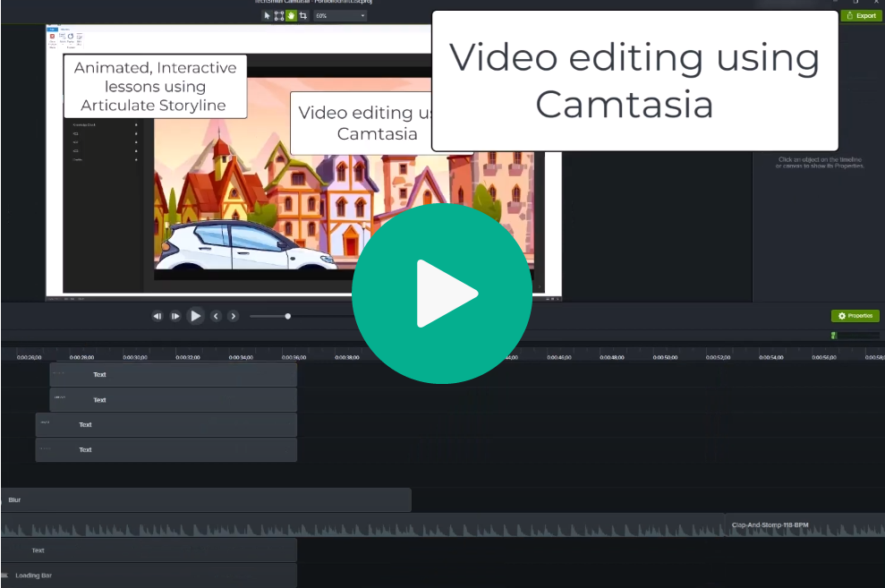Step back one frame in preview
Screen dimensions: 885x588
click(x=157, y=316)
